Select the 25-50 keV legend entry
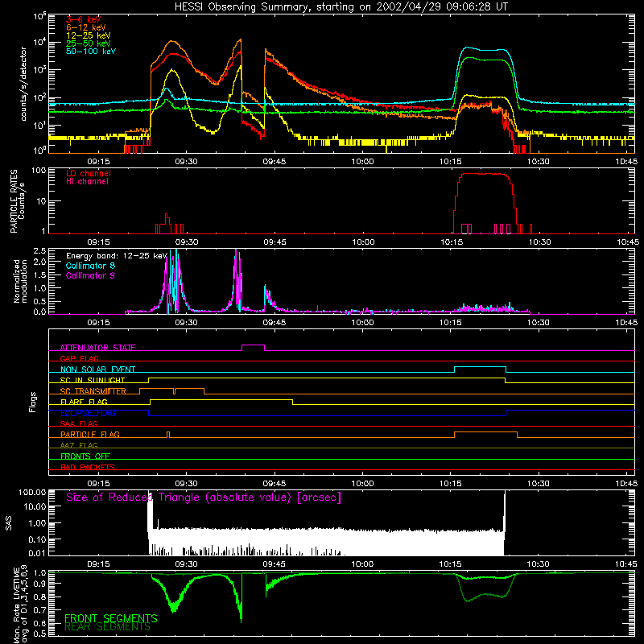Image resolution: width=644 pixels, height=644 pixels. coord(89,43)
